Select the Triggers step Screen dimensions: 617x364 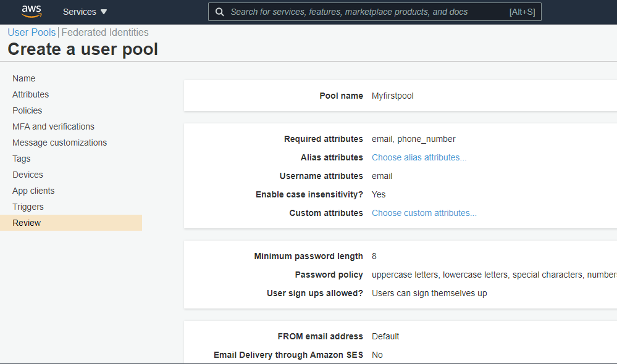coord(28,207)
